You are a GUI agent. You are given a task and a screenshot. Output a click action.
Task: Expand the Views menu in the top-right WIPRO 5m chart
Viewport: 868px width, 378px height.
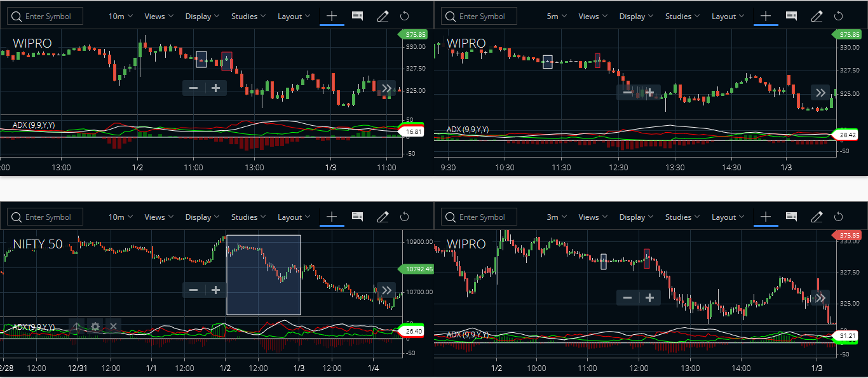click(x=593, y=16)
